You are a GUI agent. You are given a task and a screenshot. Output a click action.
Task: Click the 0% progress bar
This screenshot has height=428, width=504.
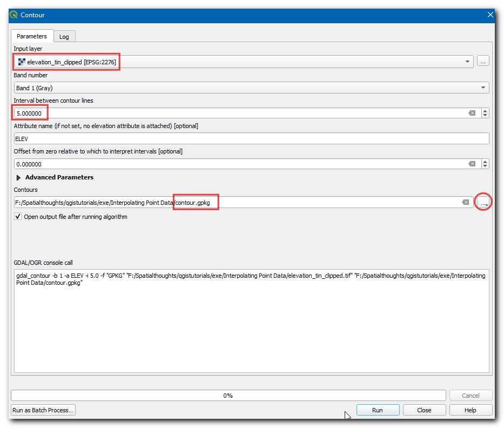point(228,396)
